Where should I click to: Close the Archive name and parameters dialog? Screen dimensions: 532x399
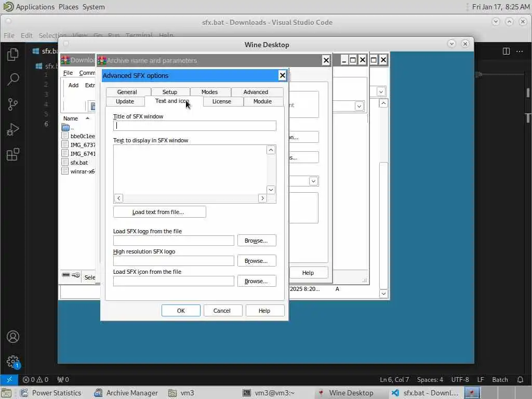click(326, 60)
